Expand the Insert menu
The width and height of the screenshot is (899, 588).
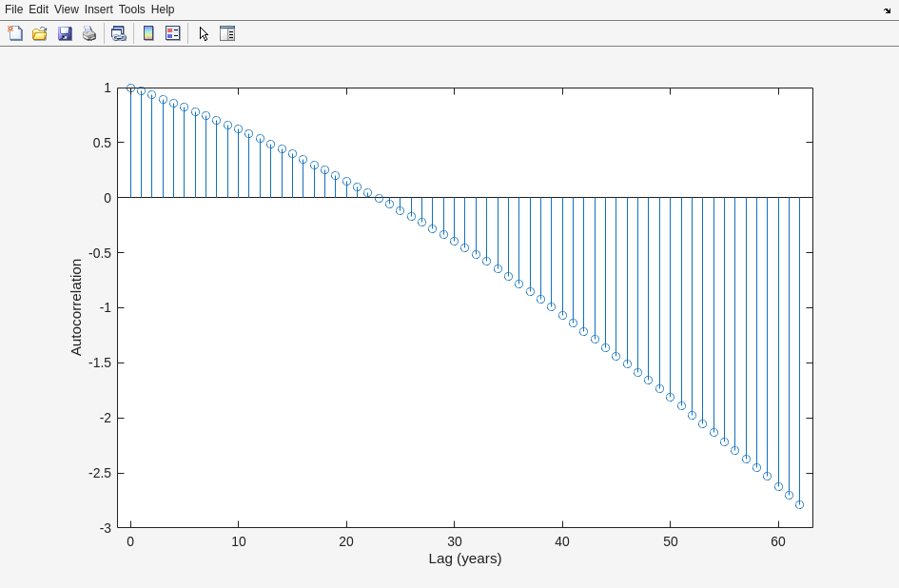pyautogui.click(x=98, y=10)
